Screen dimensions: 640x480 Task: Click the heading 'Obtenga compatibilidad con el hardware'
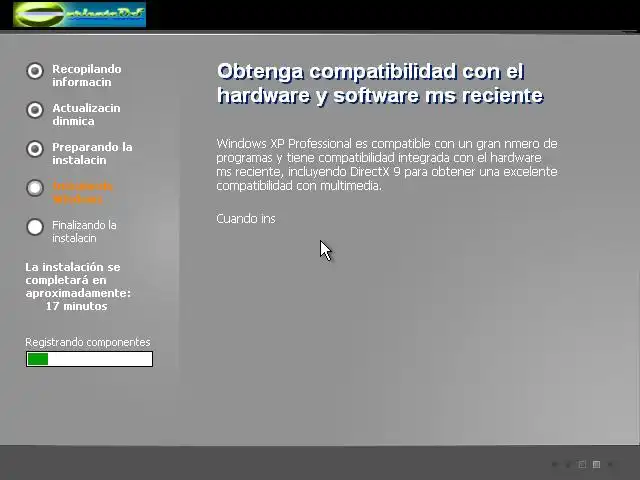point(380,83)
